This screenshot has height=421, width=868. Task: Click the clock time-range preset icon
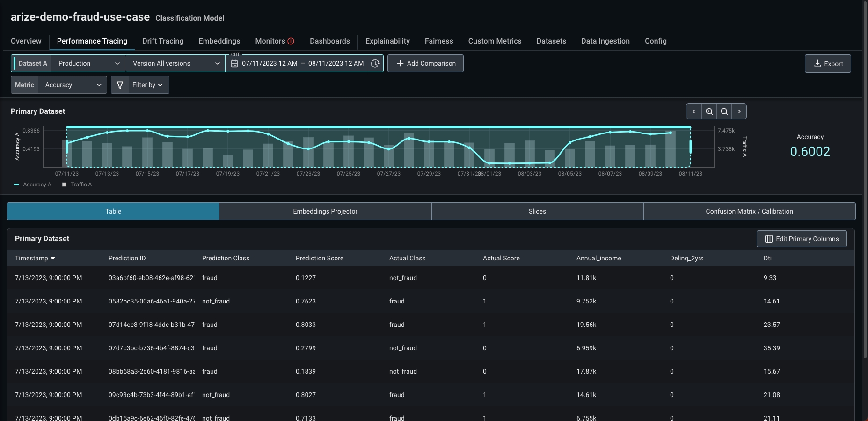pyautogui.click(x=375, y=63)
